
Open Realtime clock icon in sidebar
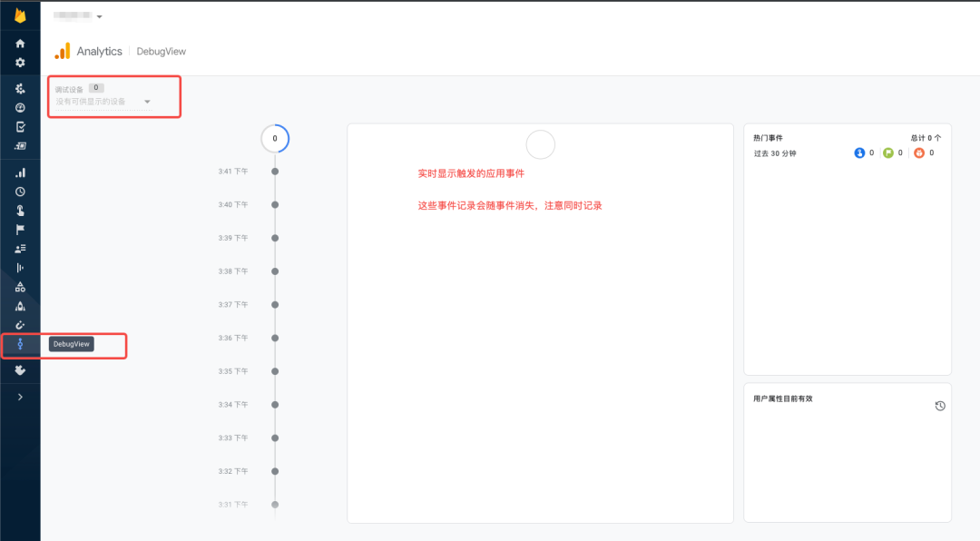(x=20, y=192)
